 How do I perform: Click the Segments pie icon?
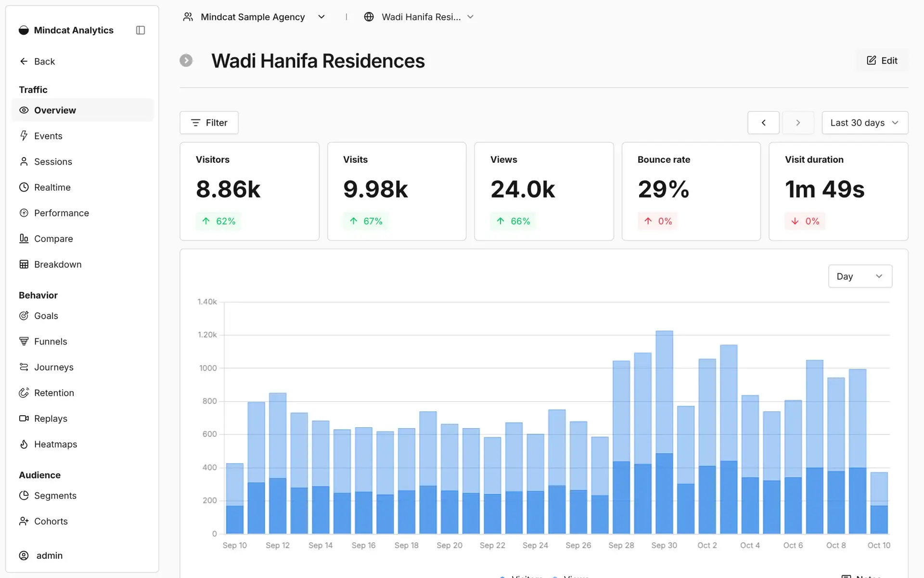(24, 496)
